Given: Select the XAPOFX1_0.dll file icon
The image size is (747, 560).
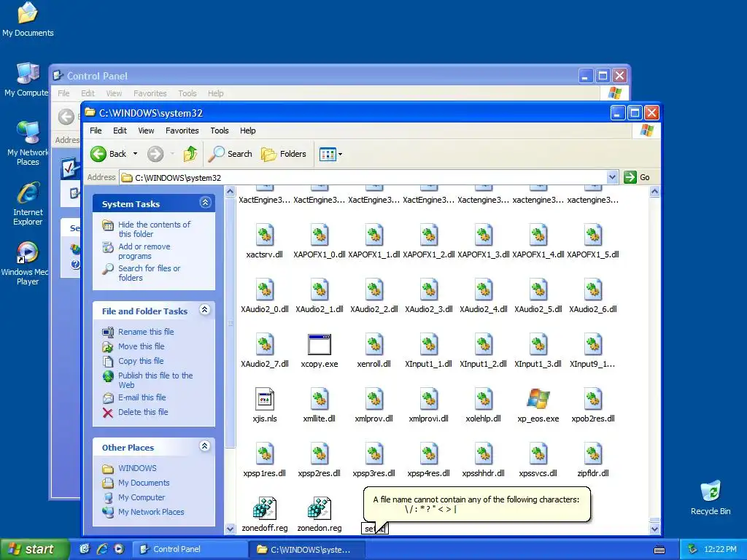Looking at the screenshot, I should 320,235.
